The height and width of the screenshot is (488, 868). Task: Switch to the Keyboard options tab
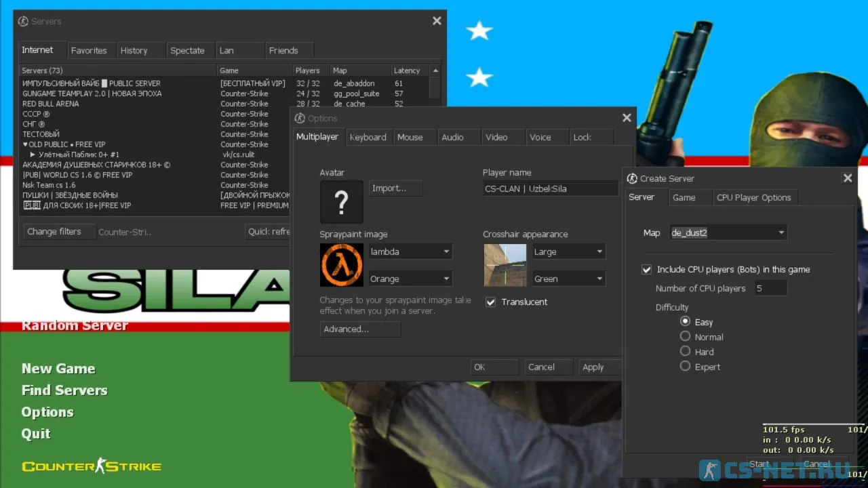pyautogui.click(x=368, y=137)
